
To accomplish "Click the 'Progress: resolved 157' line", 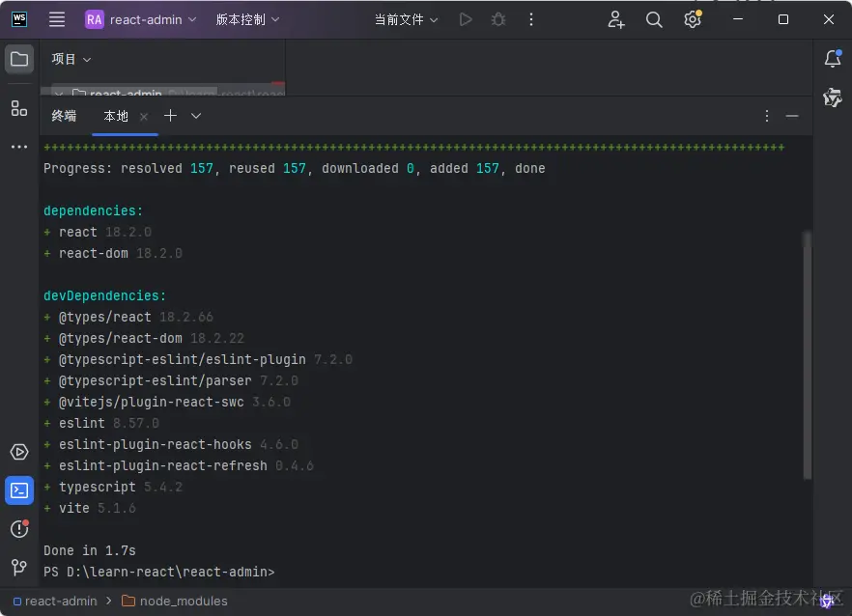I will coord(294,168).
